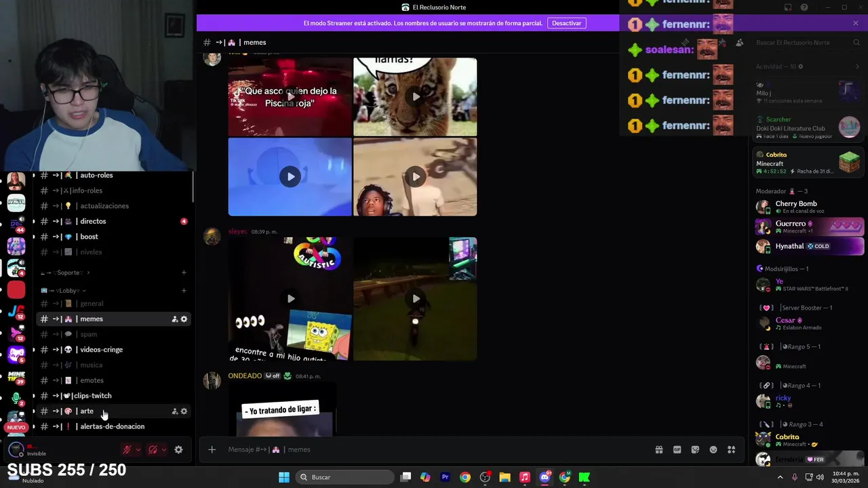Type in the Mensaje memes input field
This screenshot has width=868, height=488.
click(x=434, y=449)
